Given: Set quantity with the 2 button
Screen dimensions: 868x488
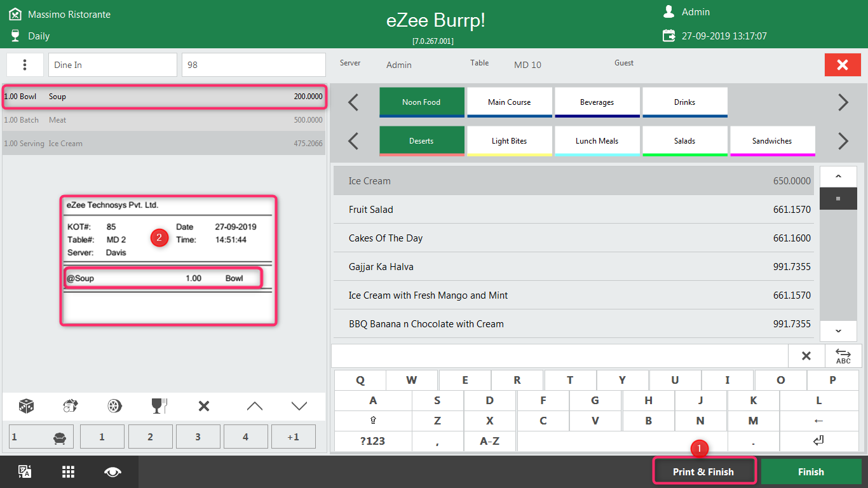Looking at the screenshot, I should (151, 437).
